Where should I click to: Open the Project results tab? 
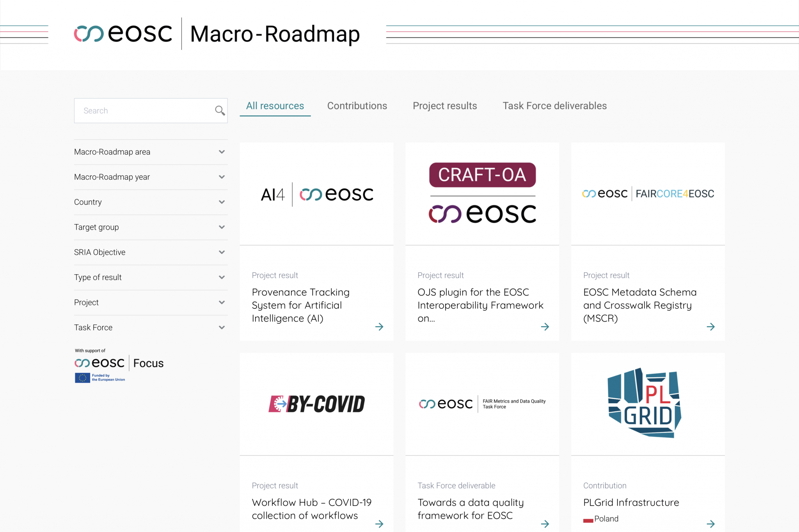point(445,106)
